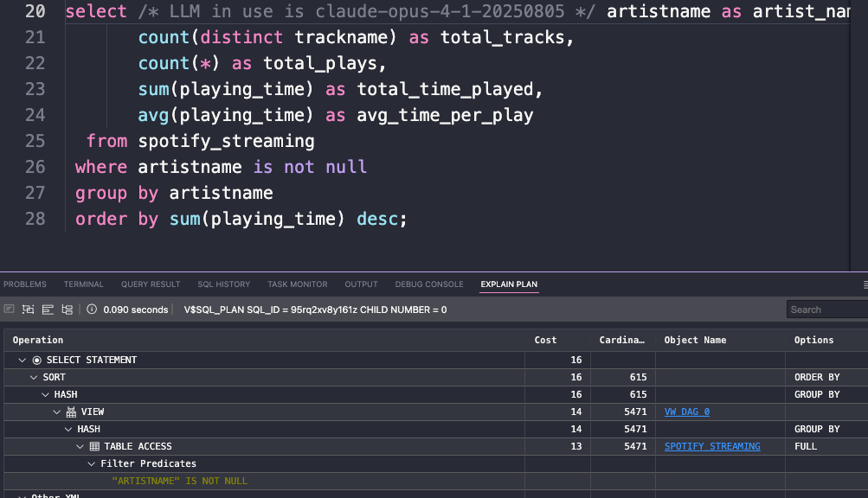Open the SPOTIFY_STREAMING object link

[x=712, y=447]
